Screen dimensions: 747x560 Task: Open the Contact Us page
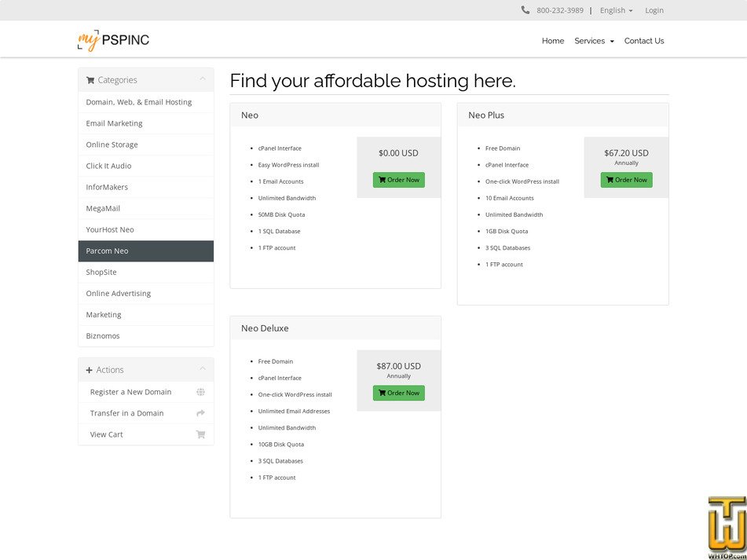(x=644, y=41)
